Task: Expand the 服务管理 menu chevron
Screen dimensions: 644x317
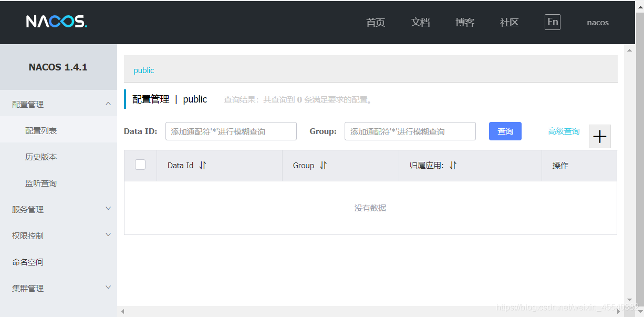Action: coord(108,209)
